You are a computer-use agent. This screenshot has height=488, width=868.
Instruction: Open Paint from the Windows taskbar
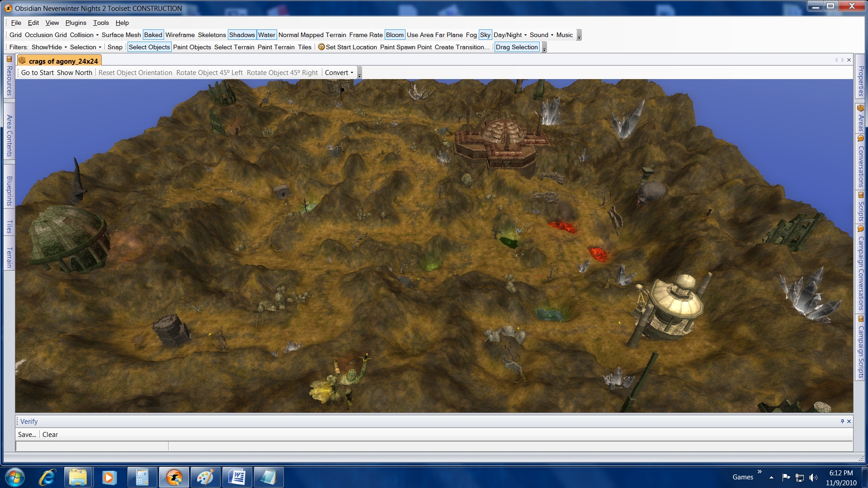tap(205, 477)
